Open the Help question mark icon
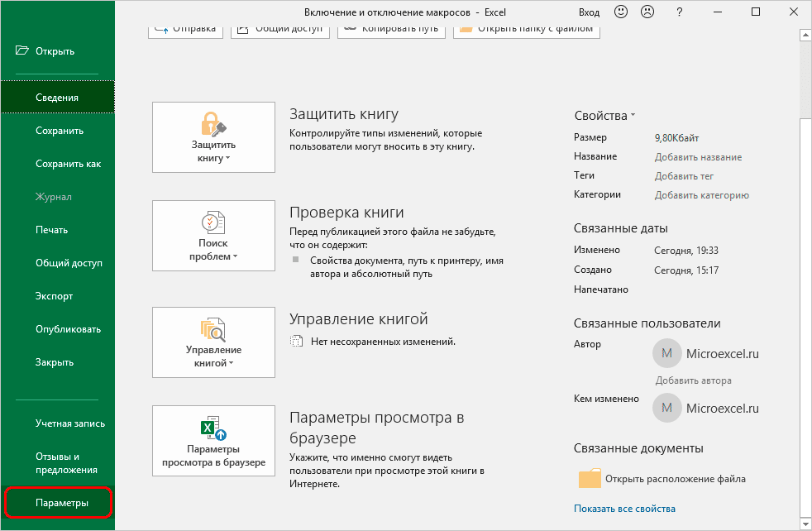Viewport: 812px width, 531px height. (678, 12)
